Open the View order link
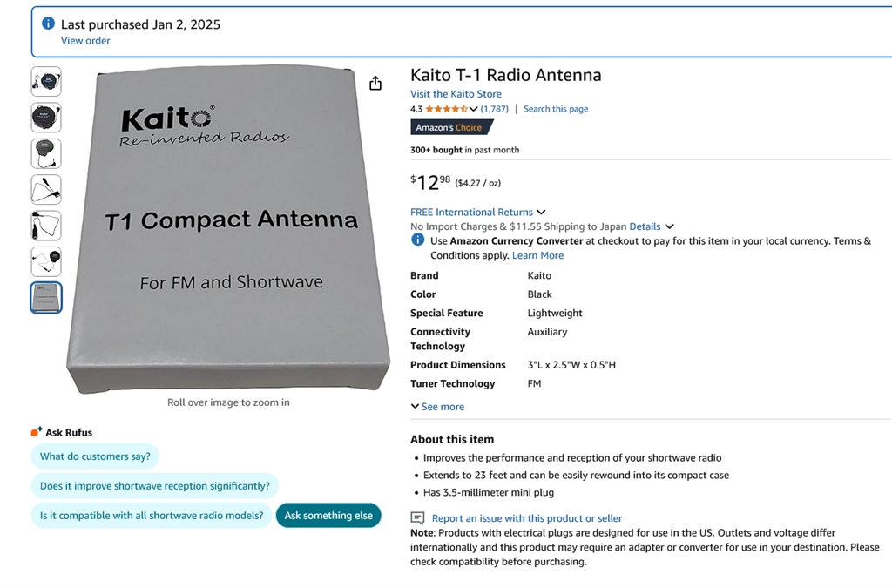The height and width of the screenshot is (588, 892). [85, 41]
